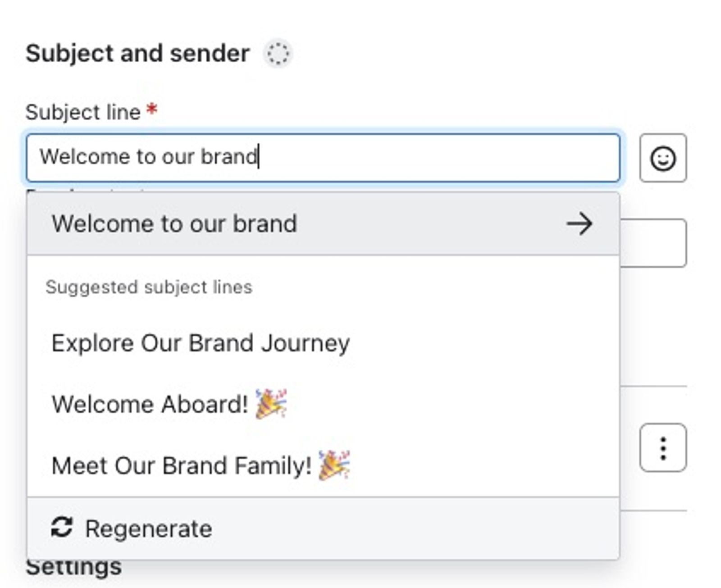Click the Subject line field label
Screen dimensions: 721x588
click(83, 112)
